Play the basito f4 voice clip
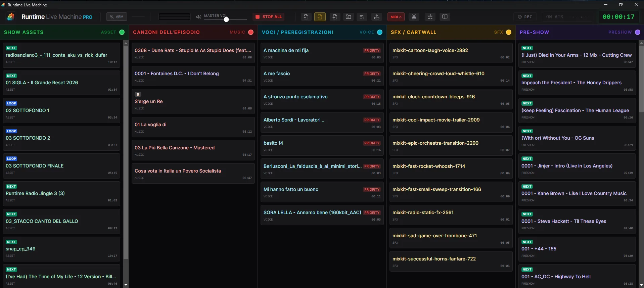The height and width of the screenshot is (288, 644). [322, 146]
